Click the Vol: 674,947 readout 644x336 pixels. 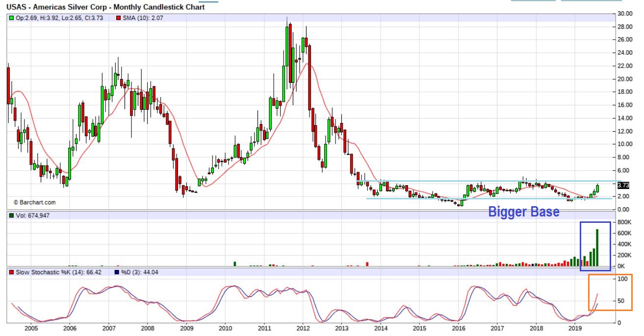33,215
